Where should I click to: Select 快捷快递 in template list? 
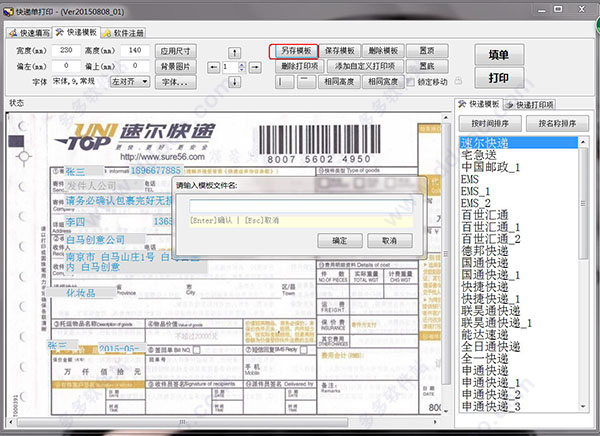(518, 287)
